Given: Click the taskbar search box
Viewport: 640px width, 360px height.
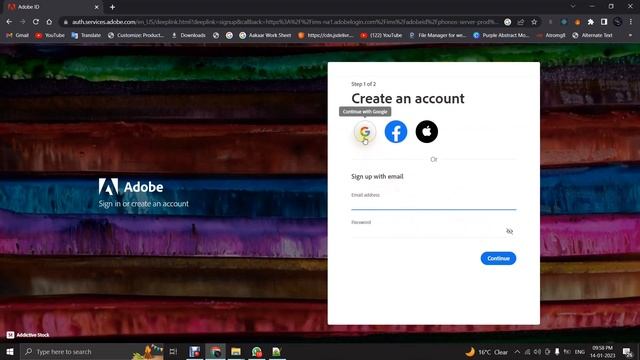Looking at the screenshot, I should [92, 351].
